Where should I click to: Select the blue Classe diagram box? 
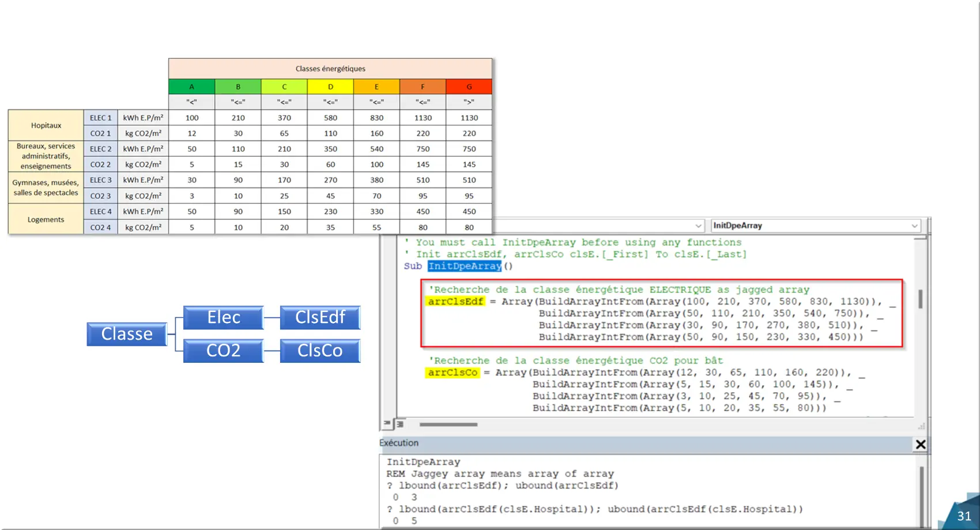coord(127,334)
